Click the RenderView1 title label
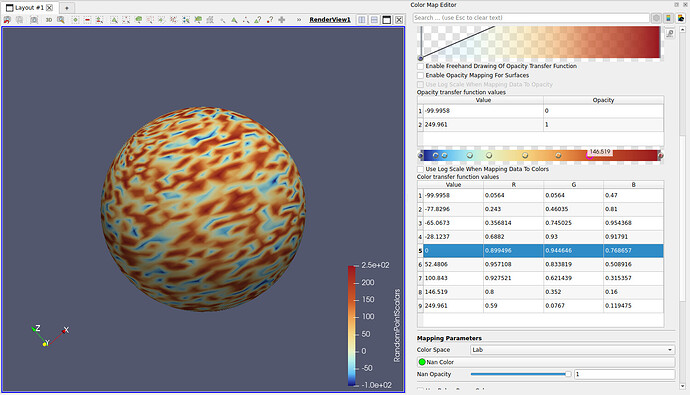Viewport: 690px width, 395px height. tap(330, 20)
